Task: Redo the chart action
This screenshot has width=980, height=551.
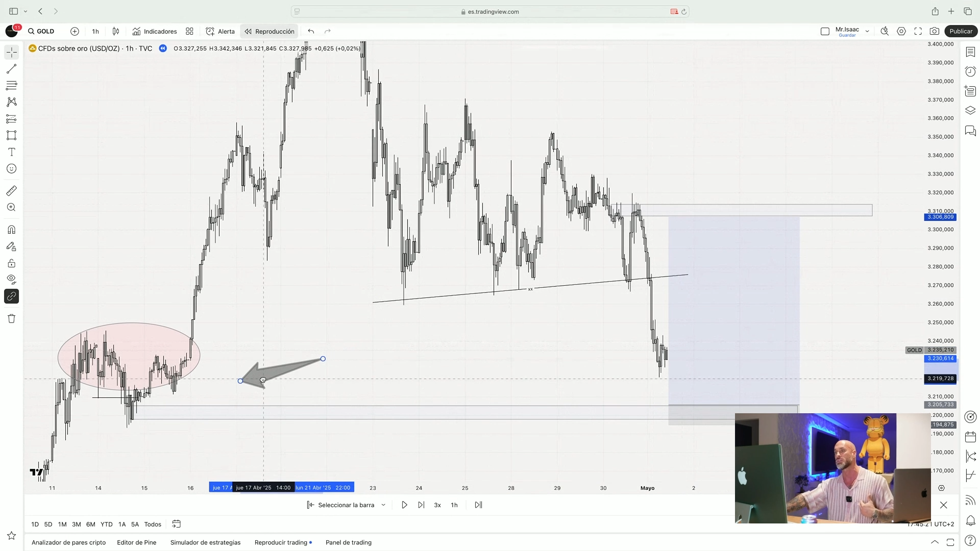Action: tap(328, 31)
